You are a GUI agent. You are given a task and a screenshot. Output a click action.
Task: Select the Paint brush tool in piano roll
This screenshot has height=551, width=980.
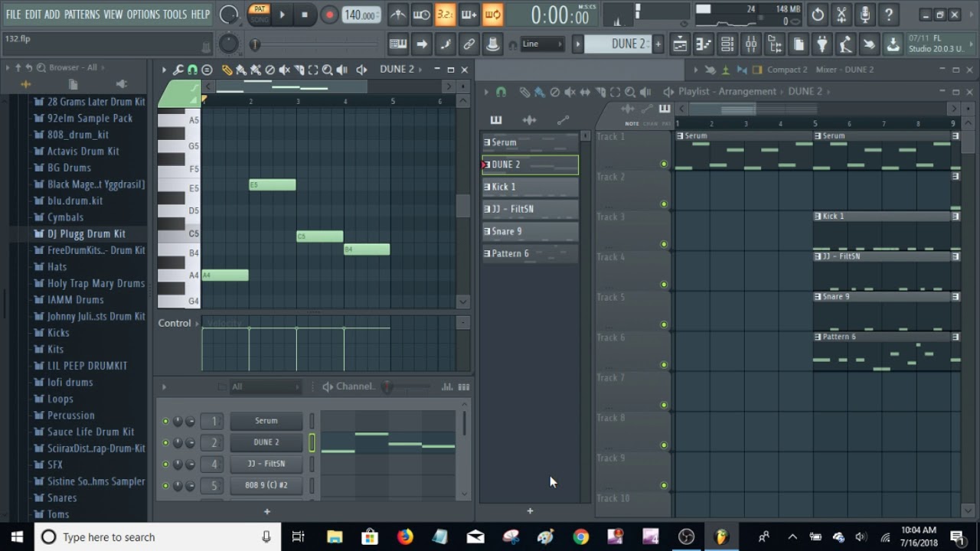click(x=241, y=70)
